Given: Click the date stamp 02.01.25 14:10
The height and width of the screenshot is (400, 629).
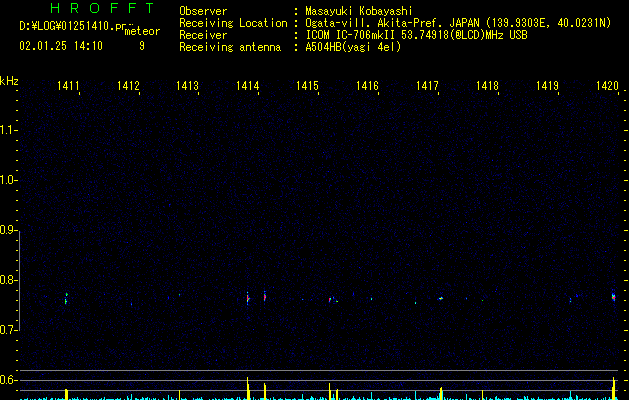Looking at the screenshot, I should click(61, 46).
